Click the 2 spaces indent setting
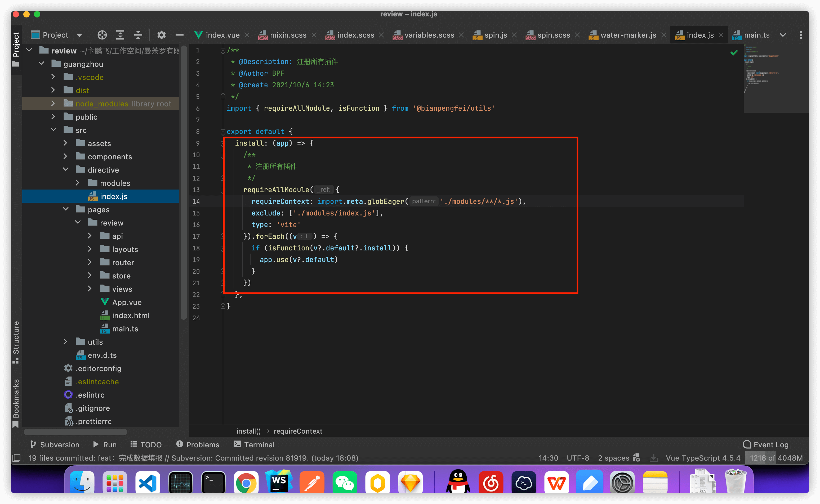The height and width of the screenshot is (504, 820). click(613, 458)
